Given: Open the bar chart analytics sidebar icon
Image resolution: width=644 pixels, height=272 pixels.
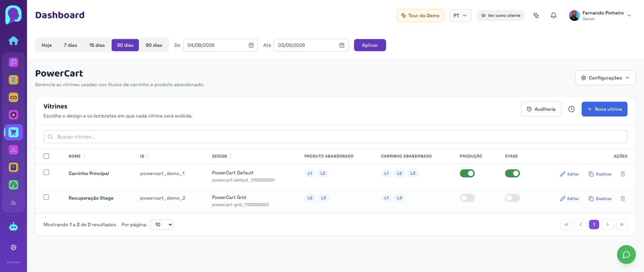Looking at the screenshot, I should [x=13, y=202].
